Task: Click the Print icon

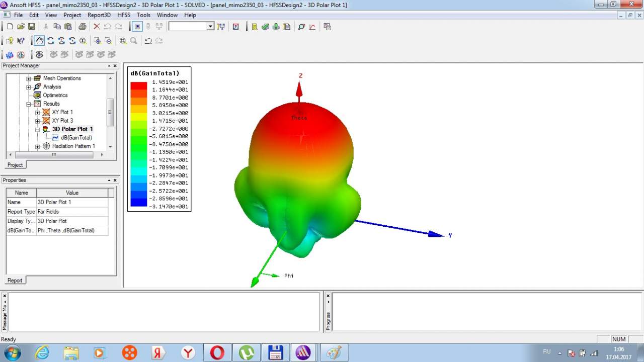Action: (82, 27)
